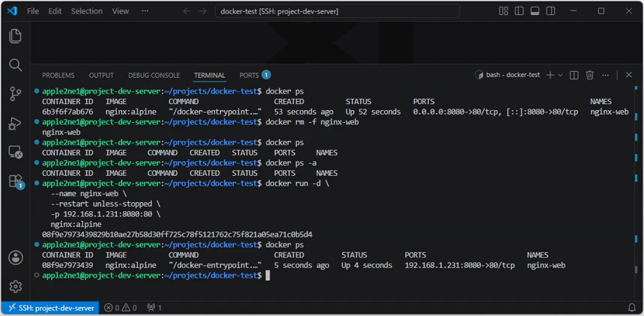Open the Explorer view in activity bar

click(x=15, y=36)
